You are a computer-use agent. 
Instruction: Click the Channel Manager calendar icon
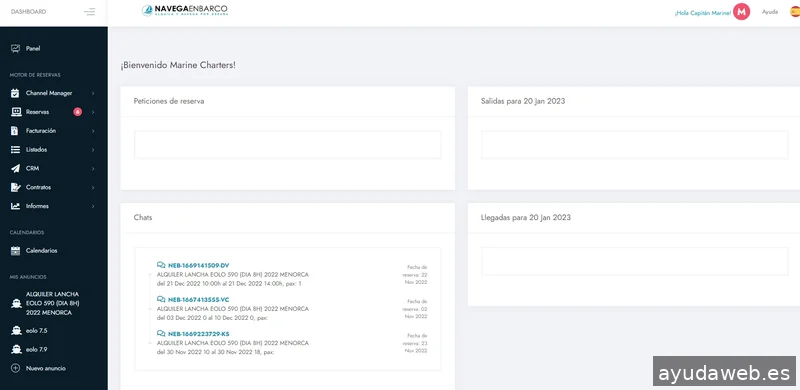[15, 93]
